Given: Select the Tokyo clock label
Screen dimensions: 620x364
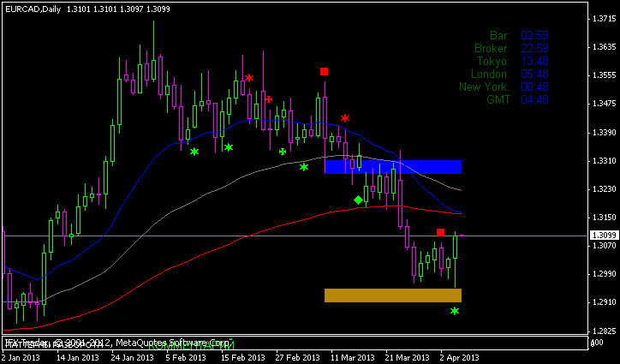Looking at the screenshot, I should (x=495, y=62).
